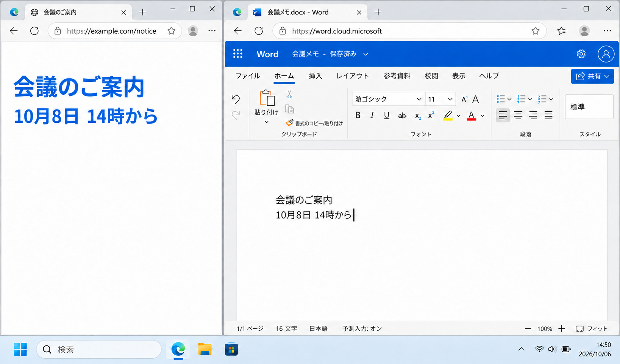This screenshot has width=620, height=364.
Task: Expand the highlight color dropdown arrow
Action: (458, 116)
